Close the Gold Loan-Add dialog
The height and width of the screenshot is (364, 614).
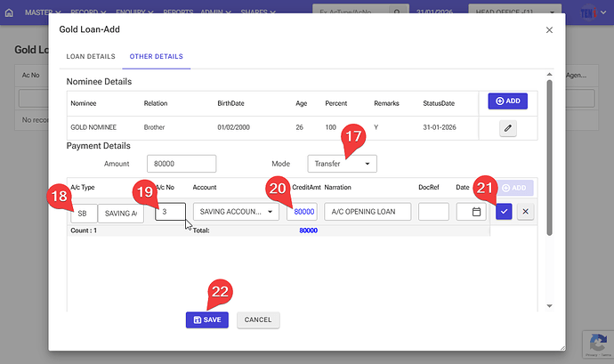[x=548, y=29]
